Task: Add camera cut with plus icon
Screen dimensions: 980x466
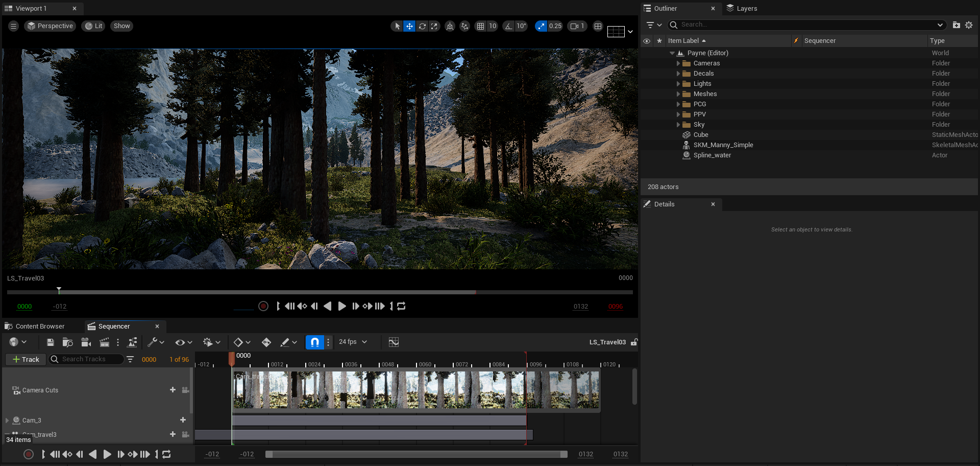Action: coord(173,390)
